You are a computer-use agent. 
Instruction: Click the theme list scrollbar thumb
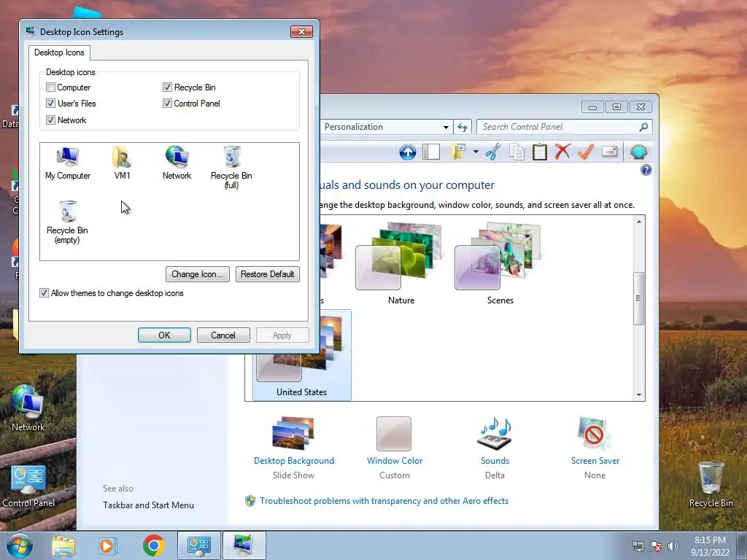click(x=638, y=298)
